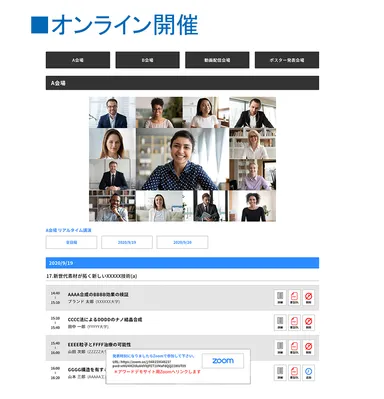Select talk title CCCC法によるDDDDのナノ結晶合成

coord(105,319)
